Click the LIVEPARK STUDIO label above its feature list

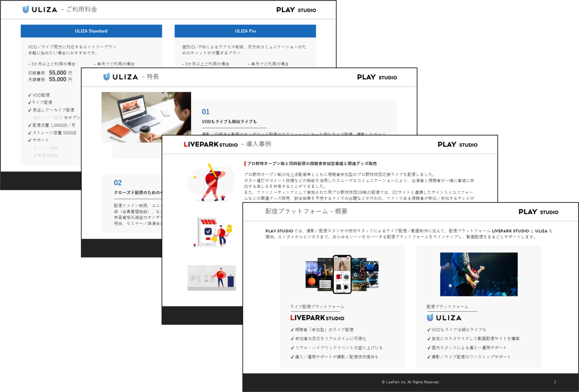point(317,318)
